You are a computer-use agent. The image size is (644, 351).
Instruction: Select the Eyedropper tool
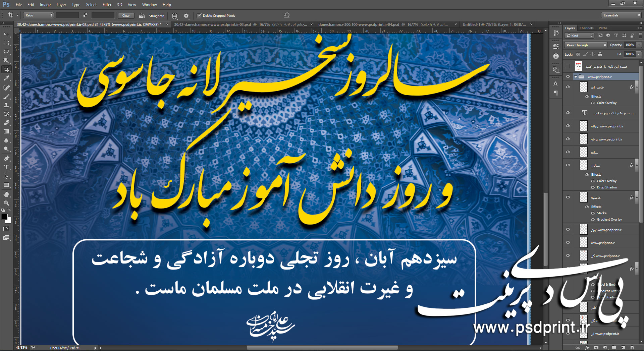click(6, 78)
